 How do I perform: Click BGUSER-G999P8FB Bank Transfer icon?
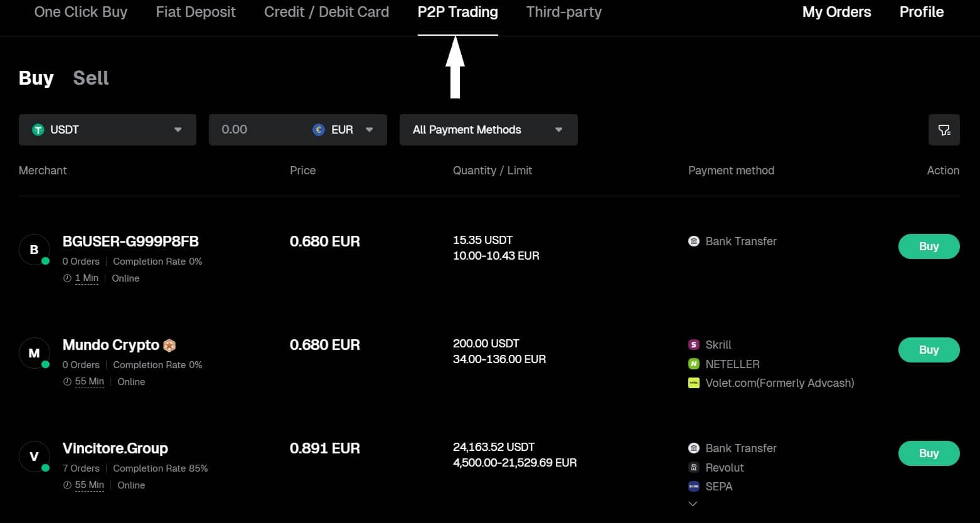(694, 241)
